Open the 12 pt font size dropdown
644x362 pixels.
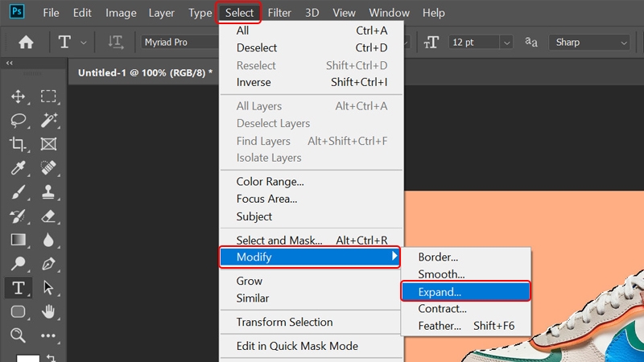[506, 43]
